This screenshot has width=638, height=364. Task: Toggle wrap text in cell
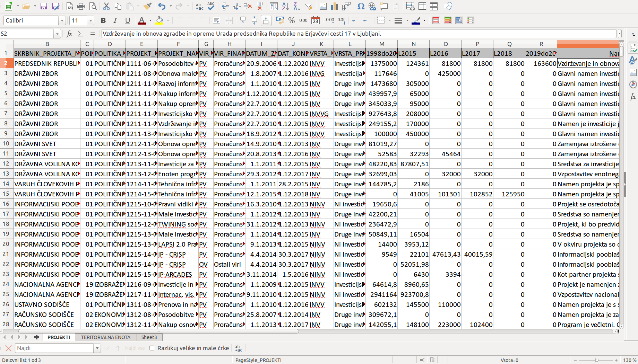216,20
